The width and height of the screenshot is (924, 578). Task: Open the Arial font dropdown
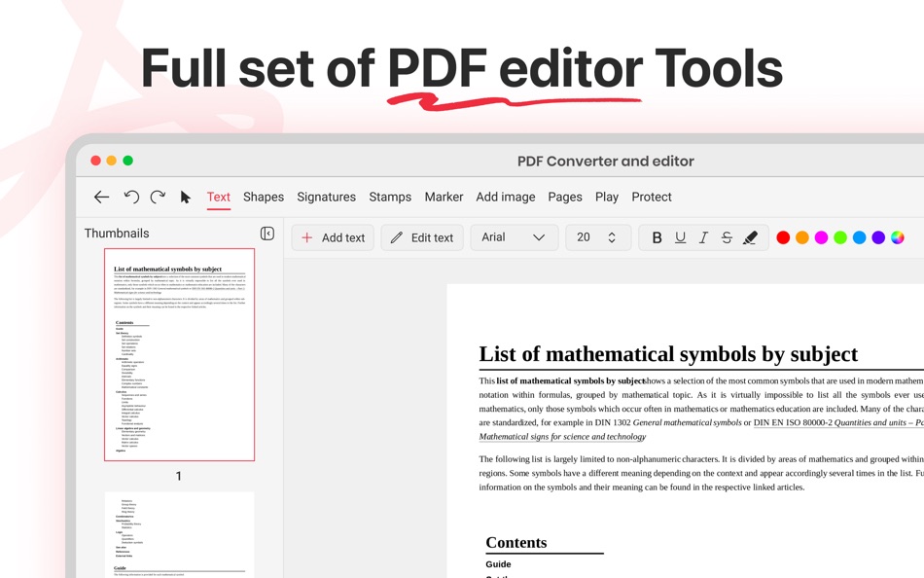[x=514, y=237]
